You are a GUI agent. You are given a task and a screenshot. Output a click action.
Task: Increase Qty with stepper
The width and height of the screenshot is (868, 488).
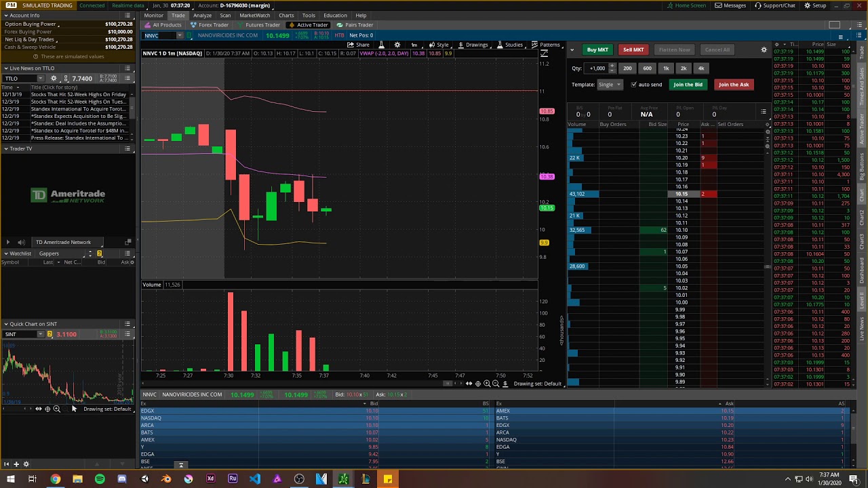click(612, 66)
